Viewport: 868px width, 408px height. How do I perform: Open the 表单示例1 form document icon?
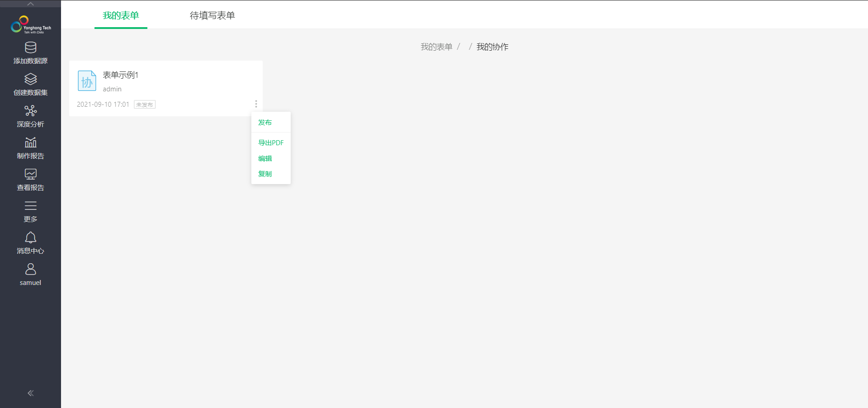point(87,81)
